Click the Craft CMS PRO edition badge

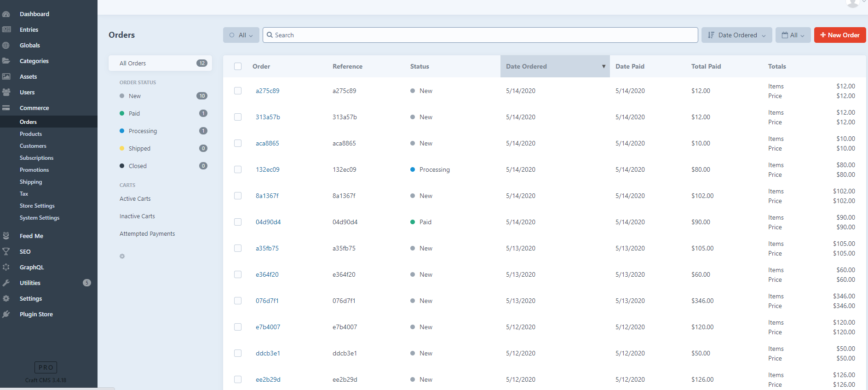click(46, 367)
